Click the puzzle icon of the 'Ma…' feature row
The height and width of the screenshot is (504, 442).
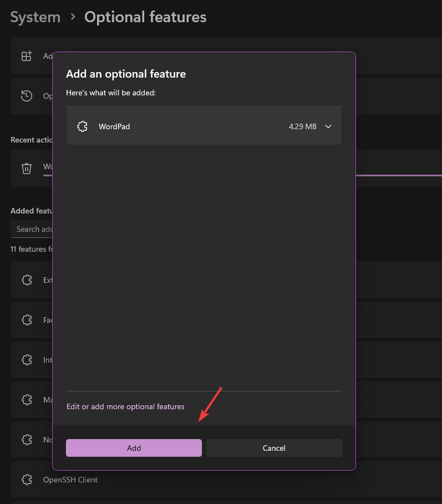(27, 399)
